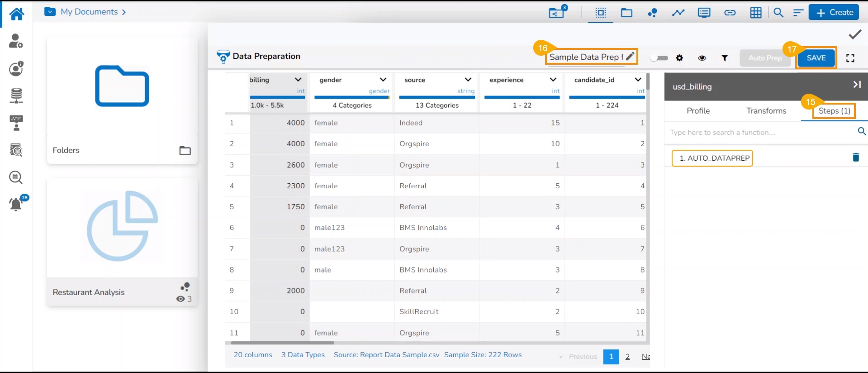This screenshot has width=868, height=373.
Task: Toggle the switch beside the settings gear
Action: pyautogui.click(x=659, y=58)
